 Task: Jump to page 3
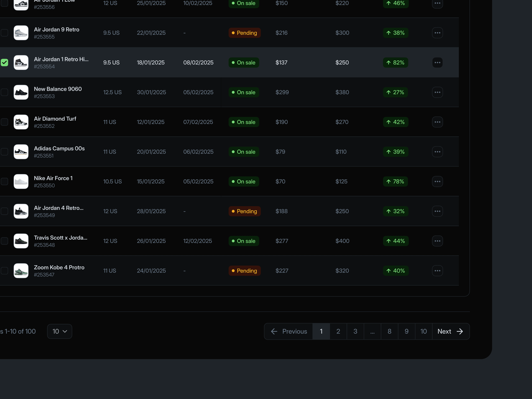coord(355,331)
